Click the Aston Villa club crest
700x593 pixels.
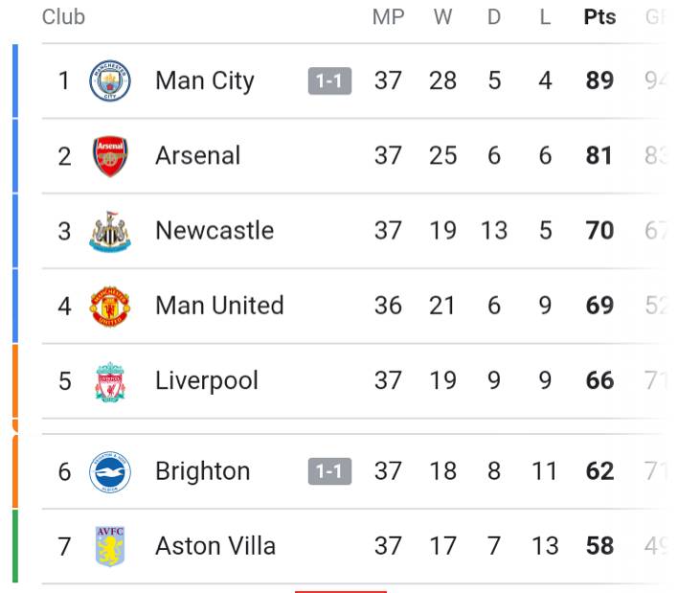(x=109, y=546)
